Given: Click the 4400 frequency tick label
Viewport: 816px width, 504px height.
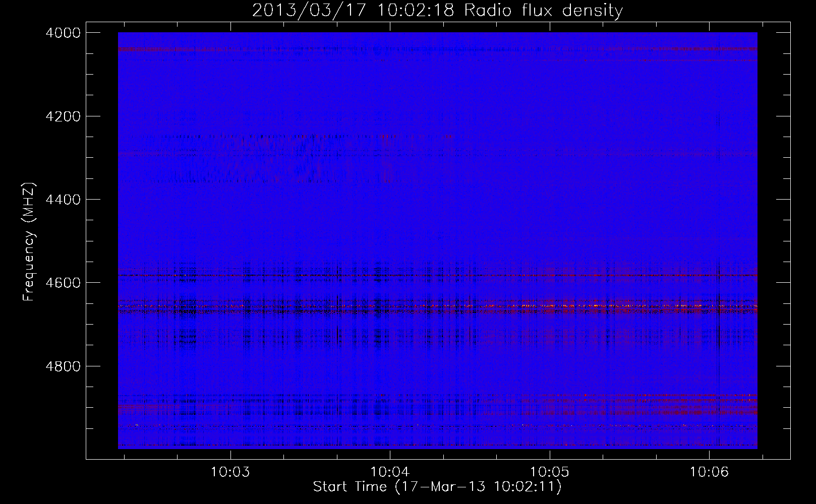Looking at the screenshot, I should (x=63, y=200).
